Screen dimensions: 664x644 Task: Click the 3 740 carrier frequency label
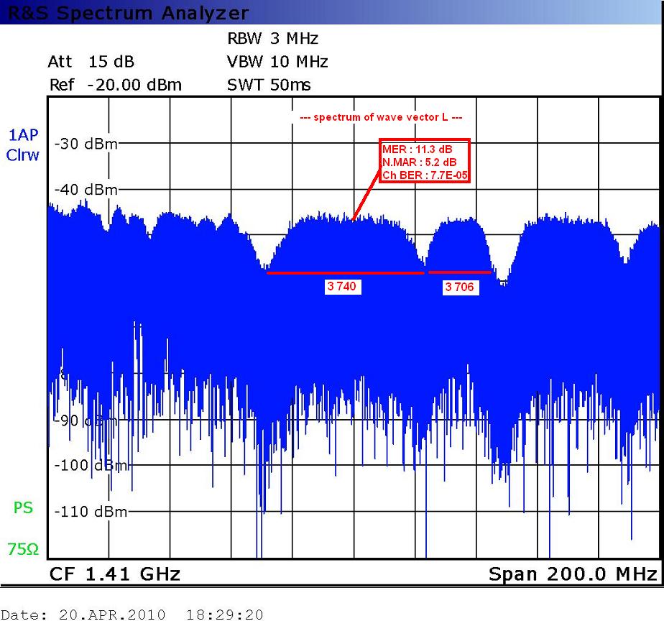[x=342, y=287]
